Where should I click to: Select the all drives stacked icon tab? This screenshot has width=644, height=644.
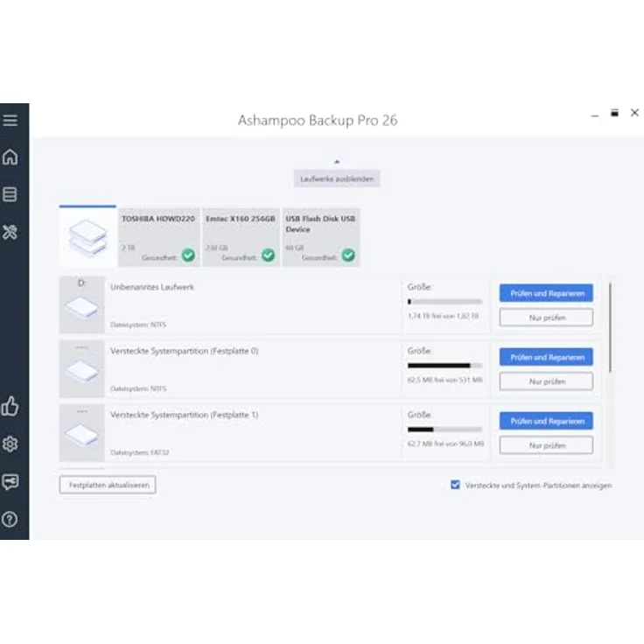click(x=87, y=237)
